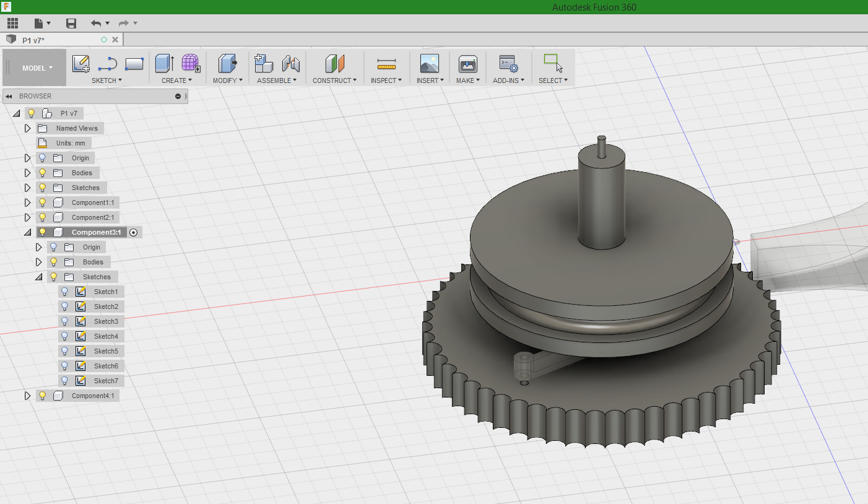The width and height of the screenshot is (868, 504).
Task: Click the Sketch7 sketch icon
Action: click(80, 381)
